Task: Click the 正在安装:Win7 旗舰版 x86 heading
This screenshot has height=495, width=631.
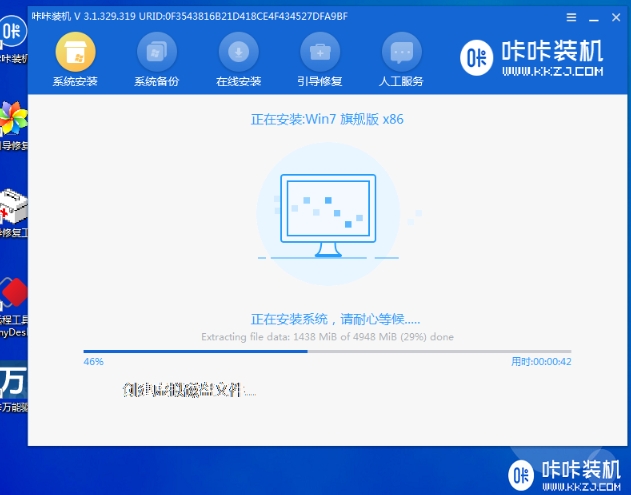Action: 327,120
